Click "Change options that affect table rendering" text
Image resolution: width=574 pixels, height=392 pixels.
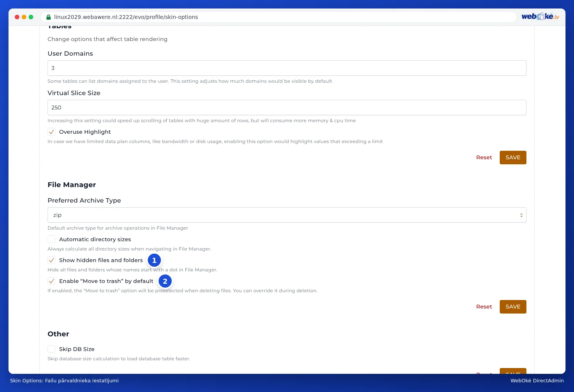108,39
